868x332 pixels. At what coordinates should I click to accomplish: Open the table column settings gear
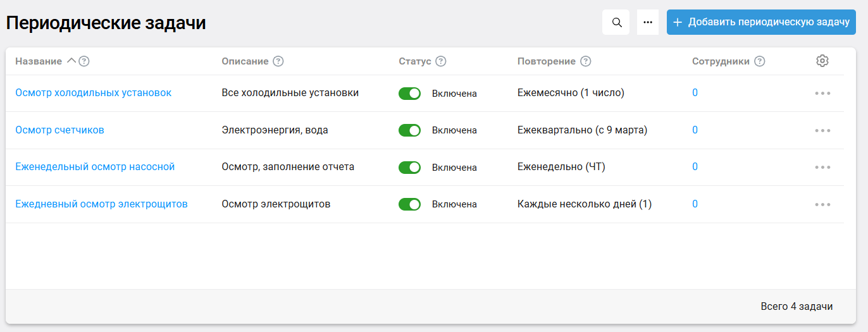pyautogui.click(x=822, y=61)
